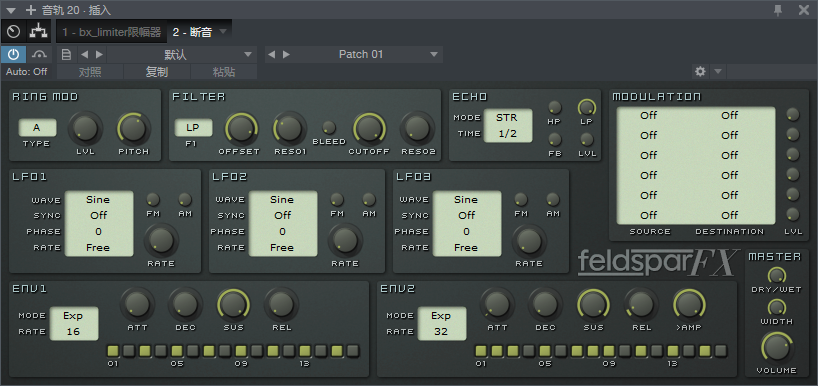Click the LFO2 RATE knob
The image size is (818, 386).
click(345, 240)
